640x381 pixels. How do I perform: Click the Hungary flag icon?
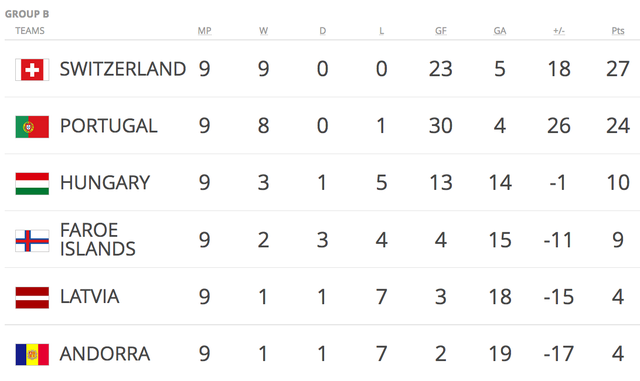tap(32, 183)
